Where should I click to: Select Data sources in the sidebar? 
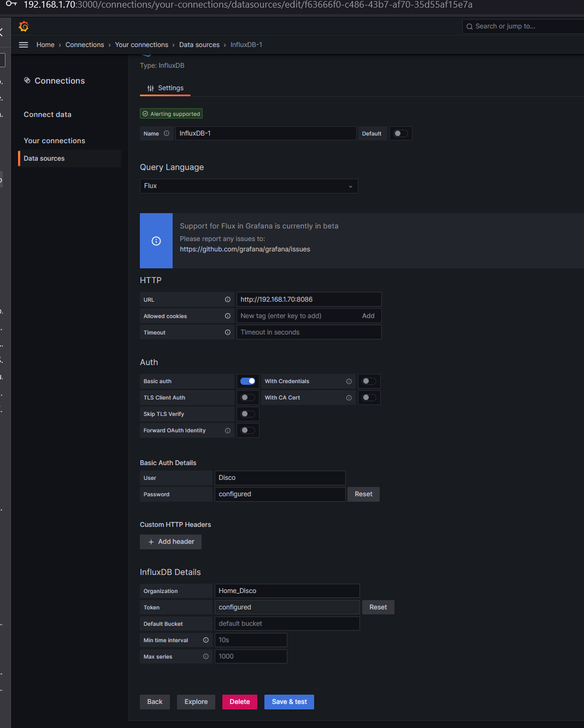click(x=44, y=158)
